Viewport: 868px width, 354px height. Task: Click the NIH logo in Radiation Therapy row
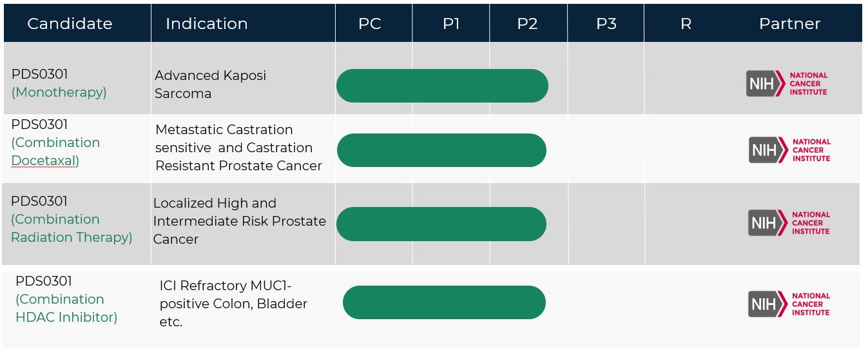coord(789,223)
